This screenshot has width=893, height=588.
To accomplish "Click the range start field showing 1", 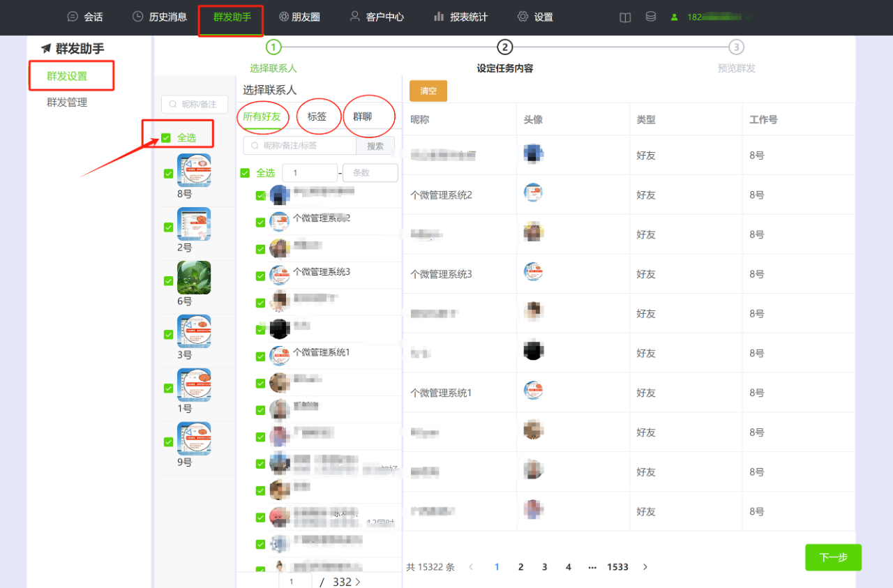I will 310,173.
